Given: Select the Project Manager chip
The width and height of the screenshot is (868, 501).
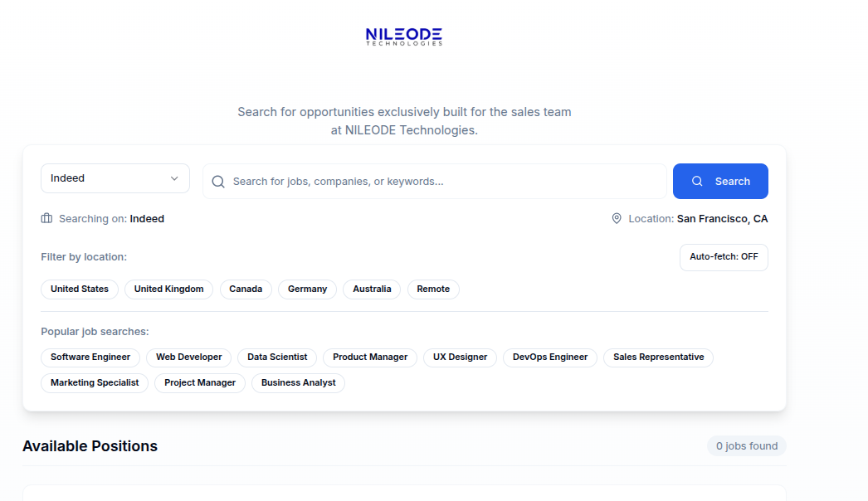Looking at the screenshot, I should click(x=200, y=382).
